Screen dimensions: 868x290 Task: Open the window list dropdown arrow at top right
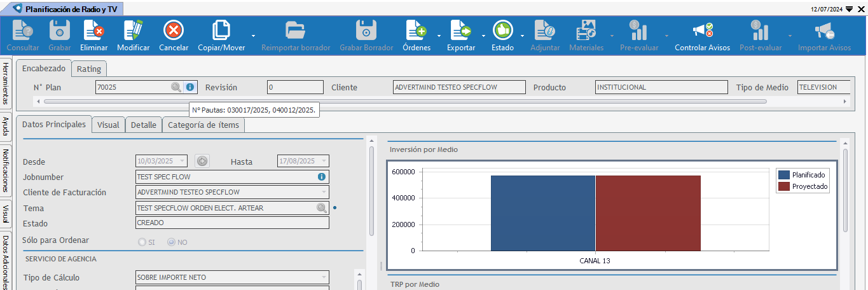click(849, 9)
